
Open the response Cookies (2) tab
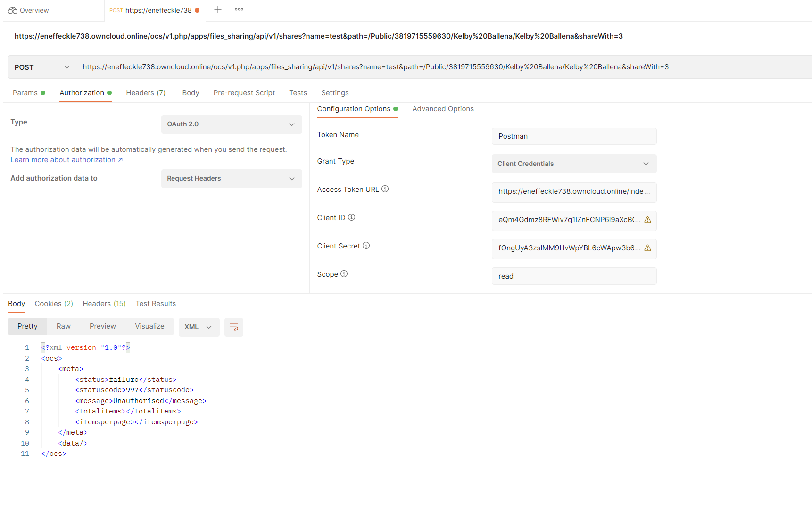54,304
